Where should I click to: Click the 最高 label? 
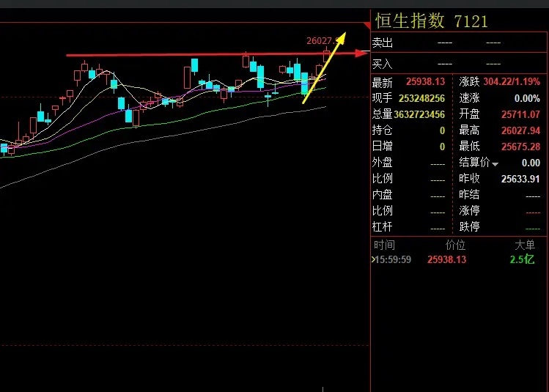(469, 130)
